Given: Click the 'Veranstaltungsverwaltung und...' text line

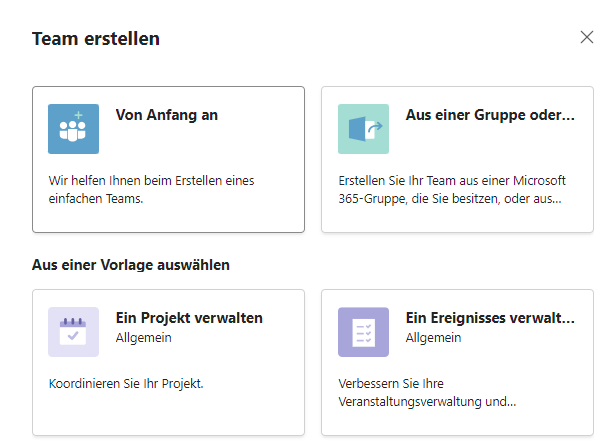Looking at the screenshot, I should click(427, 402).
